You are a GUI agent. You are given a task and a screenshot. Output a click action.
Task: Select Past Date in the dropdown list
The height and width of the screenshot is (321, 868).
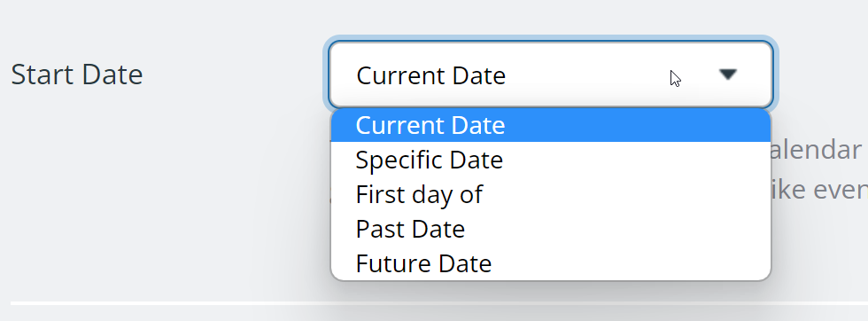click(551, 229)
